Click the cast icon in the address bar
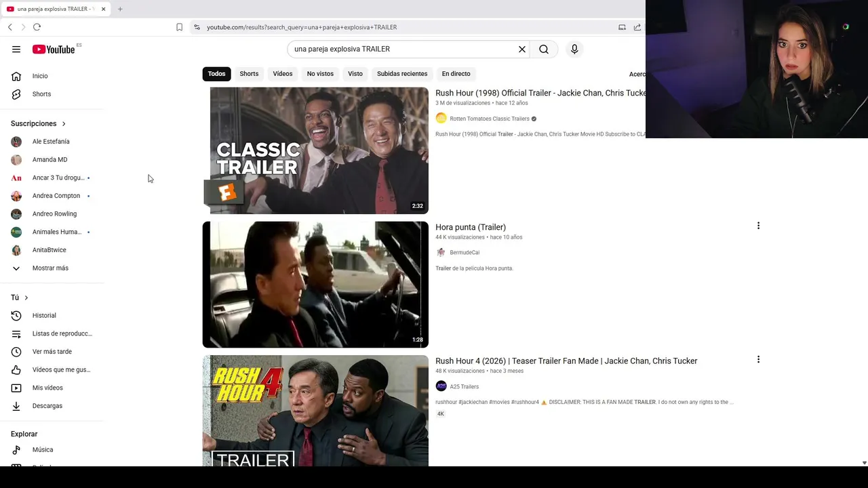This screenshot has height=488, width=868. coord(622,27)
